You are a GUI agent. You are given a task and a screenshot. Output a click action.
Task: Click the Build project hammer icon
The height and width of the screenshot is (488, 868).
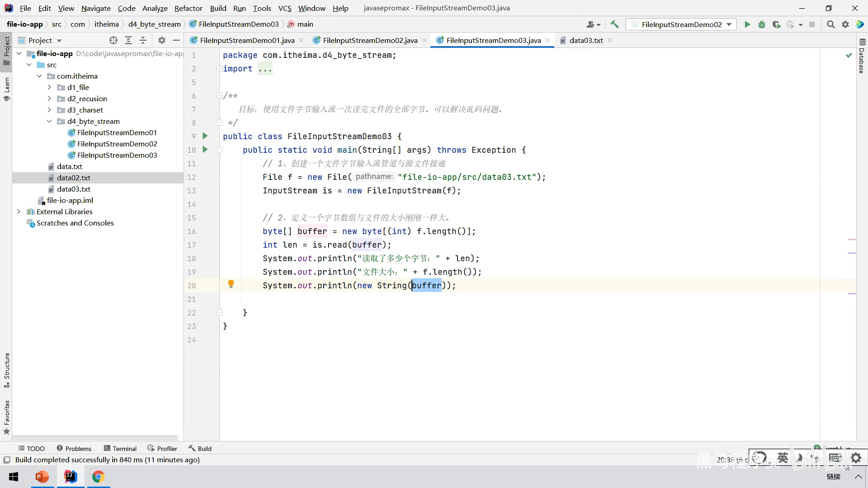click(614, 24)
